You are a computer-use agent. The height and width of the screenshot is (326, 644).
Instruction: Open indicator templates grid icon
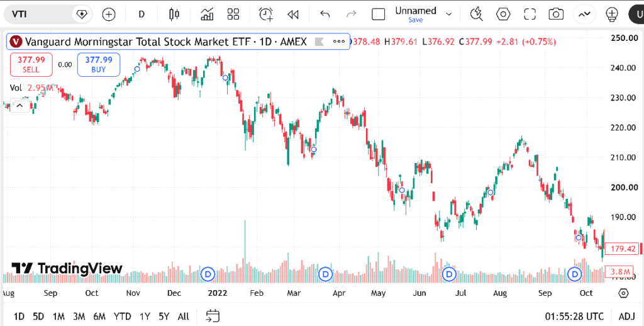pos(233,14)
